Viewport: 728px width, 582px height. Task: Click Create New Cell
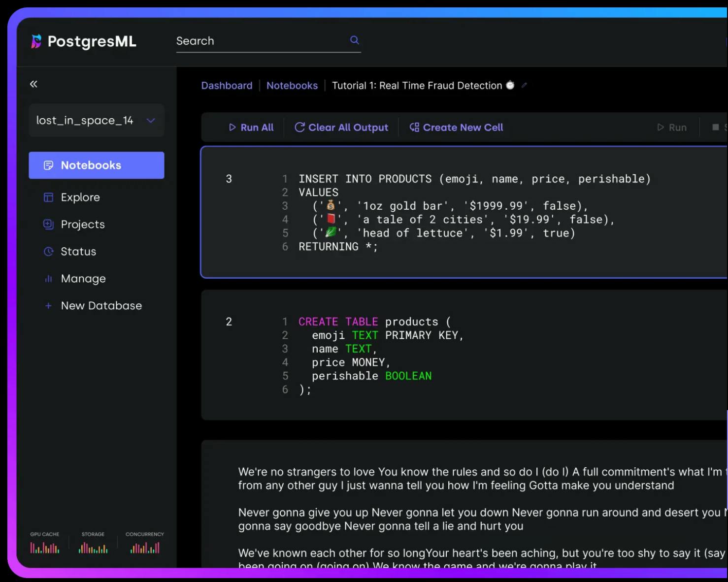tap(456, 127)
